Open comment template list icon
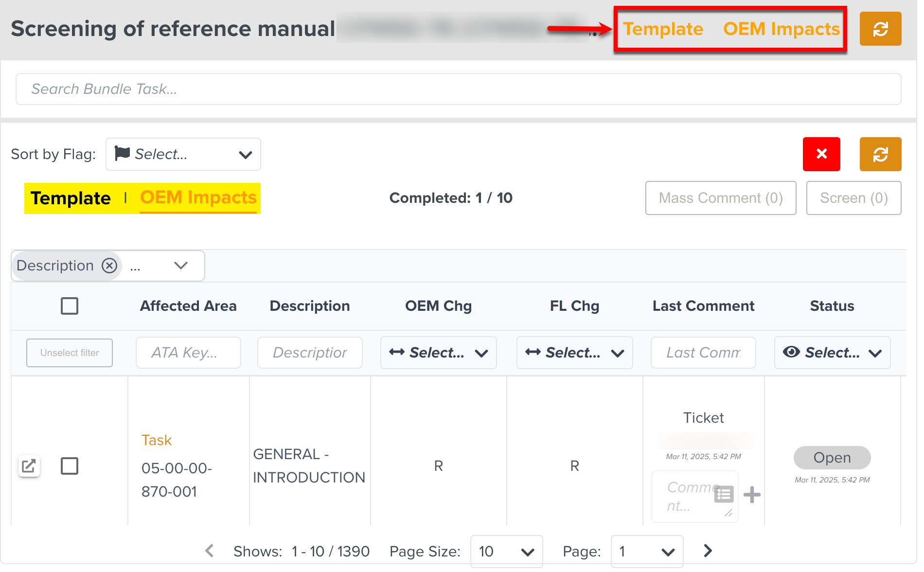The height and width of the screenshot is (572, 924). coord(724,494)
